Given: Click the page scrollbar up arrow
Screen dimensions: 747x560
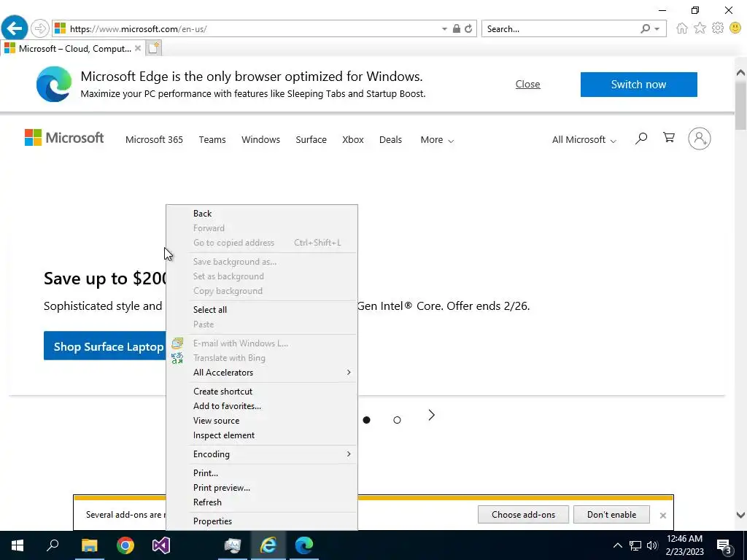Looking at the screenshot, I should [x=740, y=72].
